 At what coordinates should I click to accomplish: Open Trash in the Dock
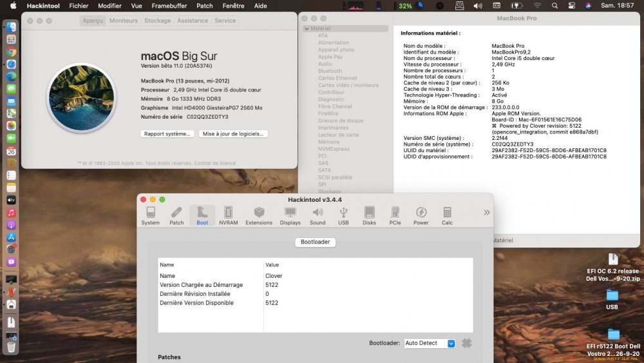click(11, 346)
